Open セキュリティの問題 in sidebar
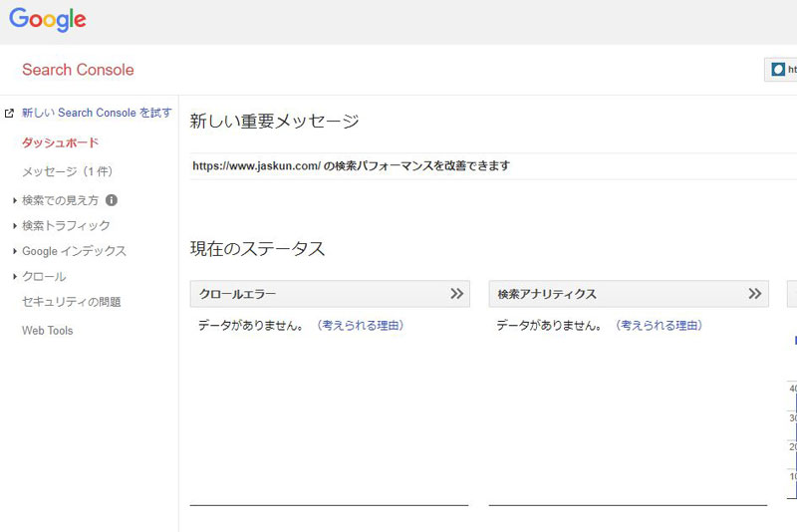 pos(71,302)
